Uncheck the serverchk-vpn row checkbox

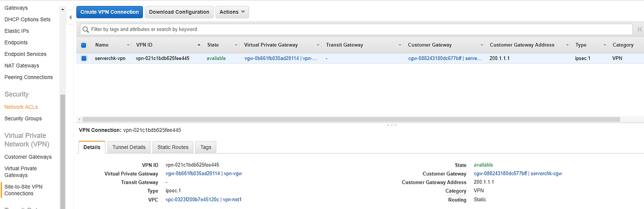(x=84, y=58)
